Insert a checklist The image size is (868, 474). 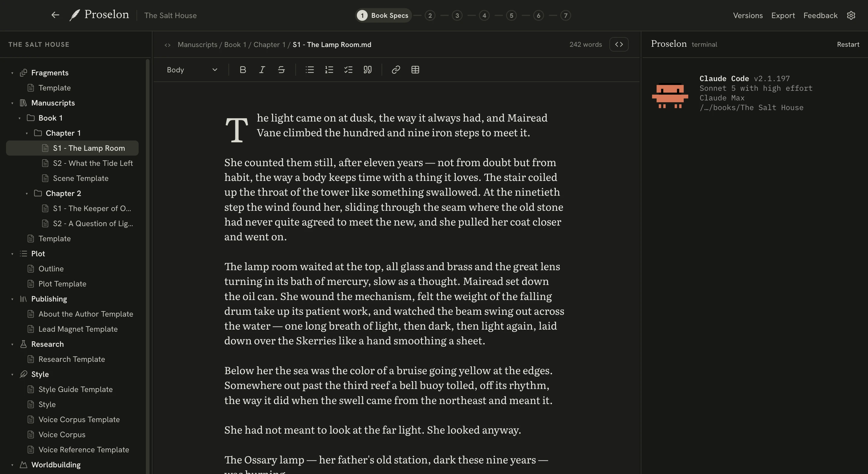pos(348,70)
